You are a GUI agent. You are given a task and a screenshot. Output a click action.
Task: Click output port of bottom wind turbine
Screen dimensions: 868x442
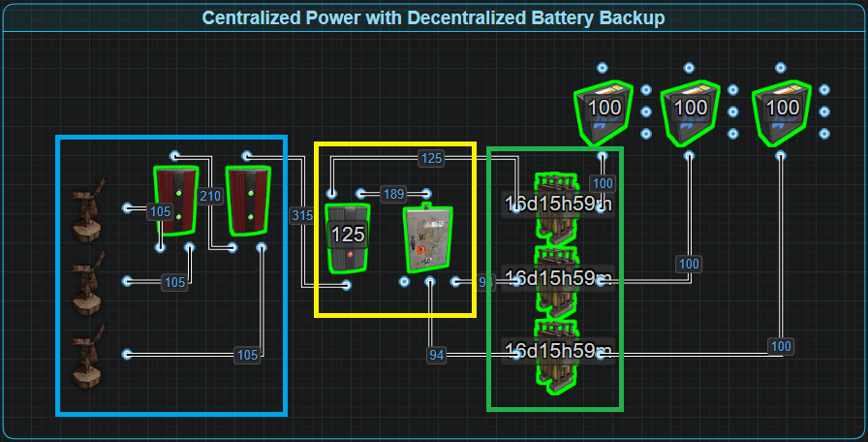pyautogui.click(x=127, y=355)
